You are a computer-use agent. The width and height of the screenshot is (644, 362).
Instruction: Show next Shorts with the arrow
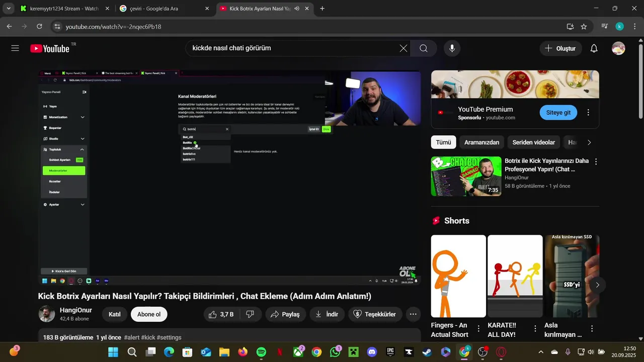pos(597,285)
